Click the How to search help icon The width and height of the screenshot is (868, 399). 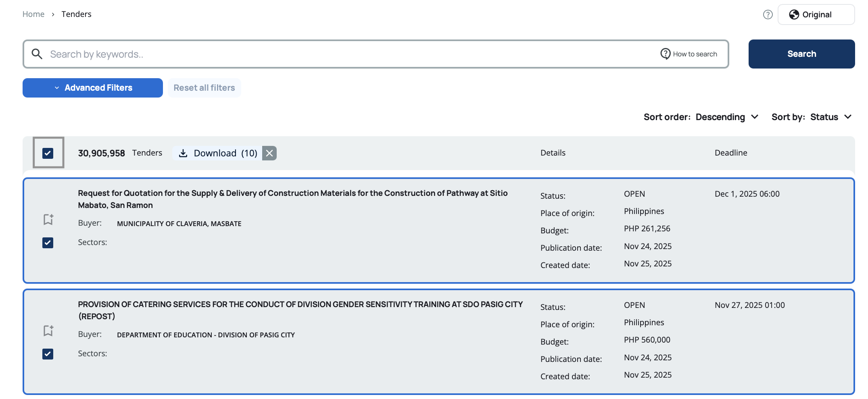tap(665, 54)
